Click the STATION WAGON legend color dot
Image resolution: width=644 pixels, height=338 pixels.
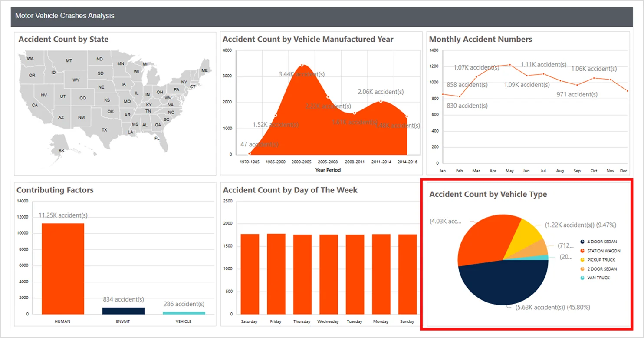click(582, 251)
